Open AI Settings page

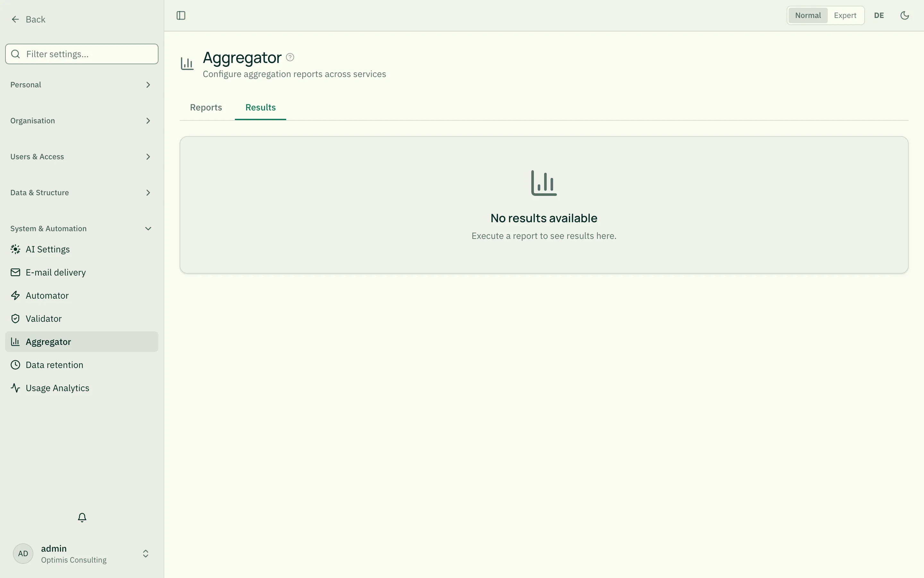point(82,249)
